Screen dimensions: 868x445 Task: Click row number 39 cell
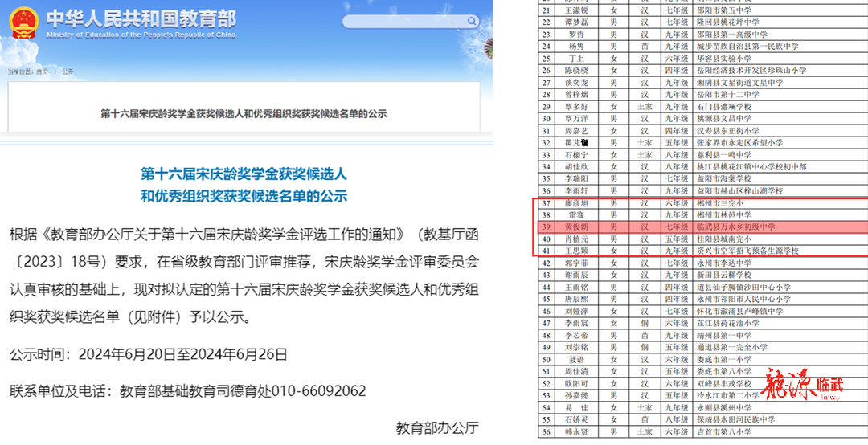click(x=547, y=227)
